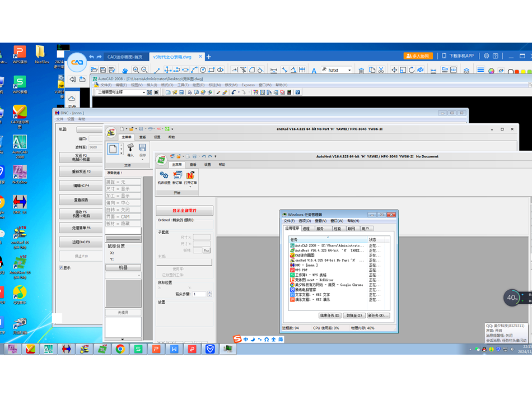The width and height of the screenshot is (532, 399).
Task: Open the color wheel picker in CAD迷你画图
Action: pyautogui.click(x=491, y=71)
